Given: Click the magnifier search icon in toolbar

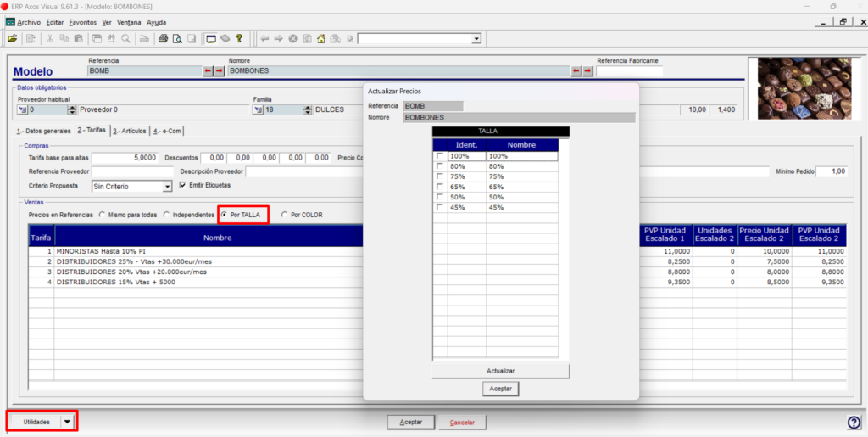Looking at the screenshot, I should pyautogui.click(x=125, y=39).
